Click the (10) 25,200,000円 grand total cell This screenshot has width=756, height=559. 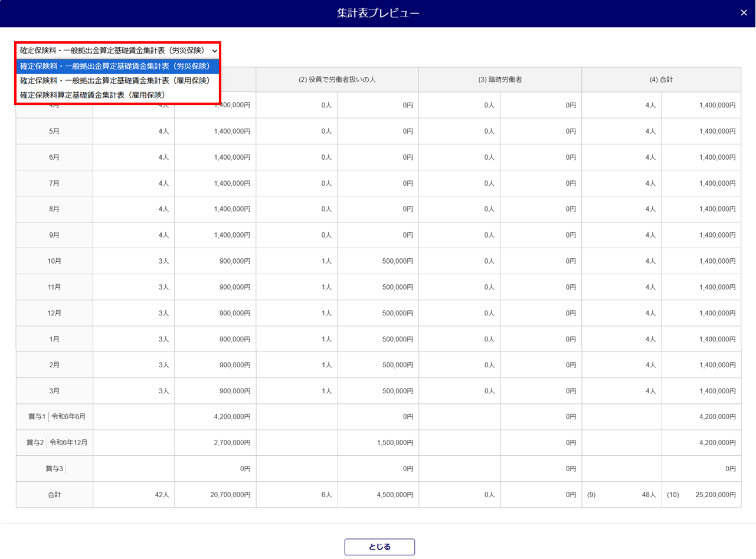click(701, 495)
